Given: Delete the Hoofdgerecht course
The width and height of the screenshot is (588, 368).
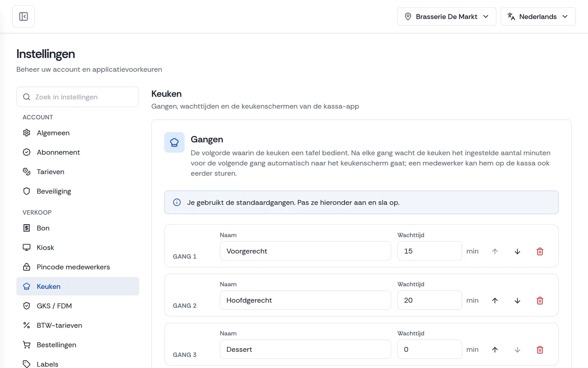Looking at the screenshot, I should (x=540, y=301).
